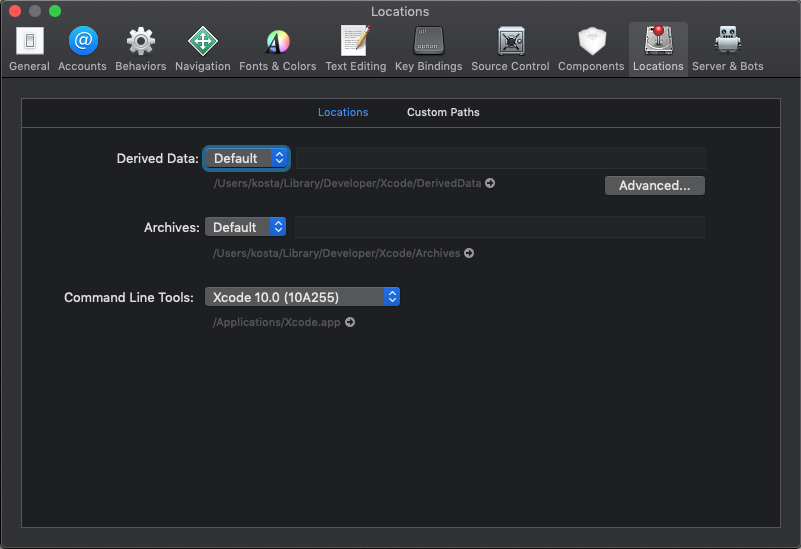Open the Accounts preferences pane

[82, 49]
